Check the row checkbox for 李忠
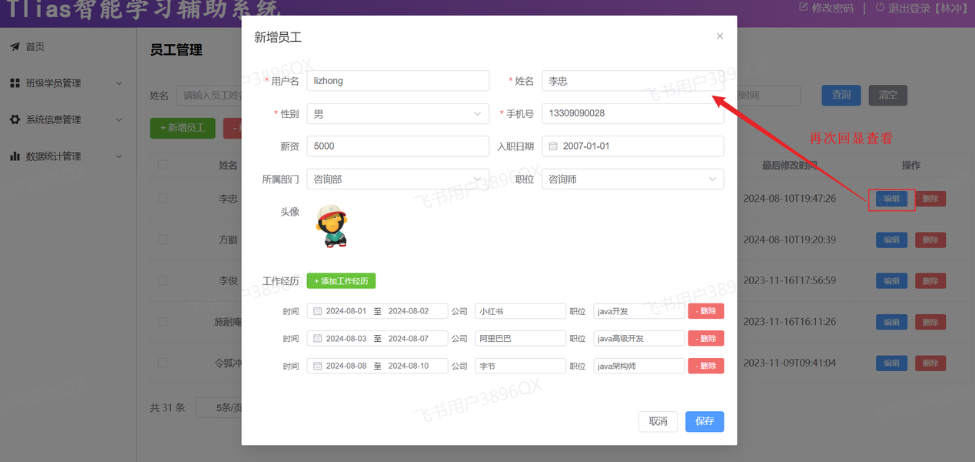 pos(162,198)
